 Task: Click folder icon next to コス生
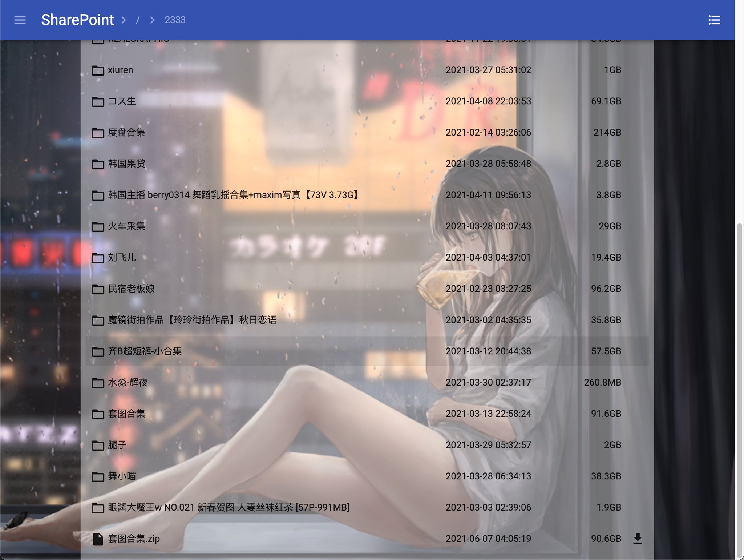tap(98, 101)
